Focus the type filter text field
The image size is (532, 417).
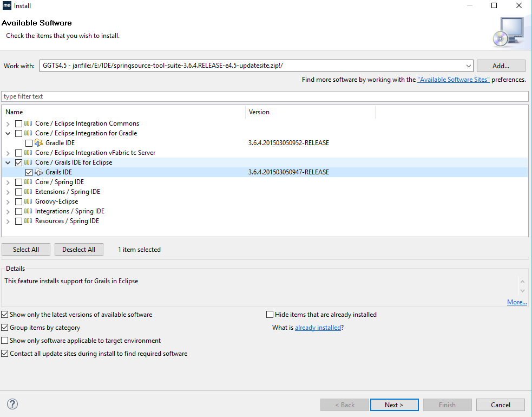pyautogui.click(x=265, y=96)
